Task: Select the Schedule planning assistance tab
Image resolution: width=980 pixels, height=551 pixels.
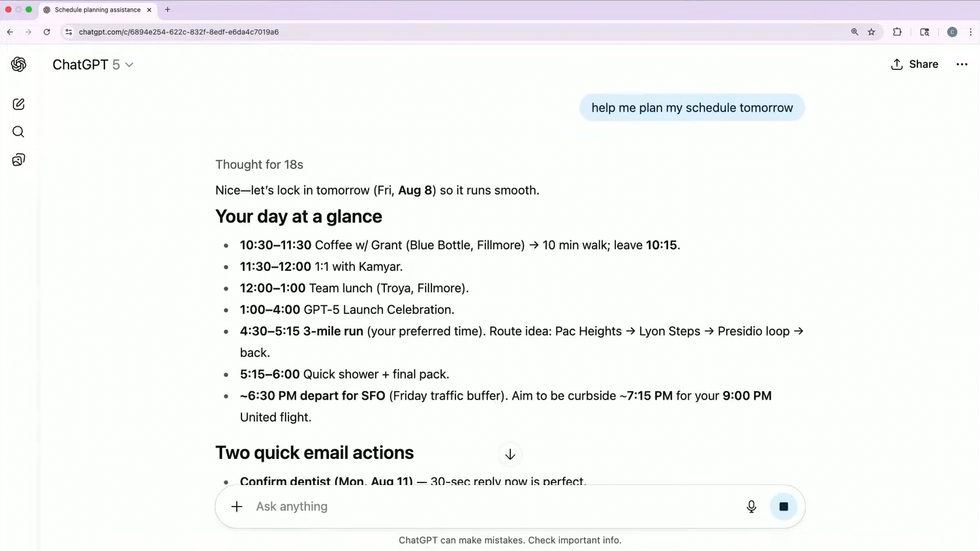Action: 97,10
